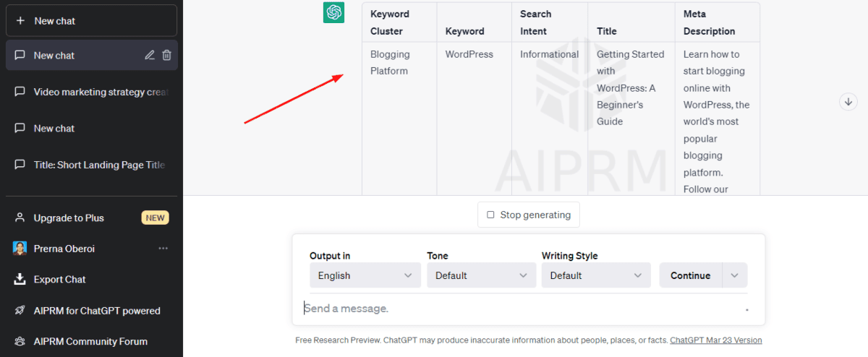
Task: Click the Send a message input field
Action: 521,309
